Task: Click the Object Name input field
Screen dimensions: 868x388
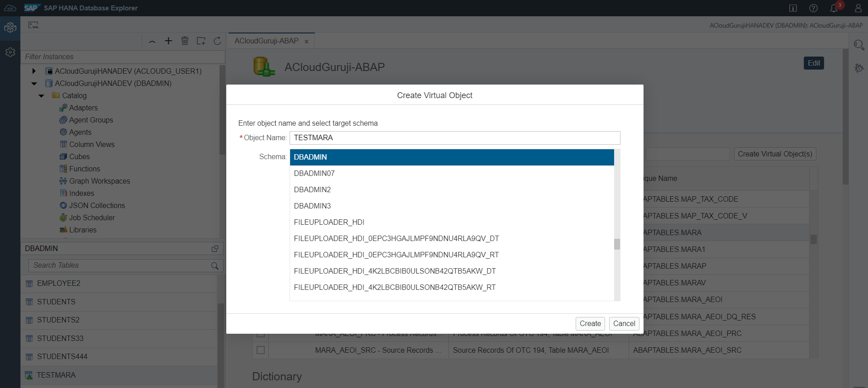Action: point(454,138)
